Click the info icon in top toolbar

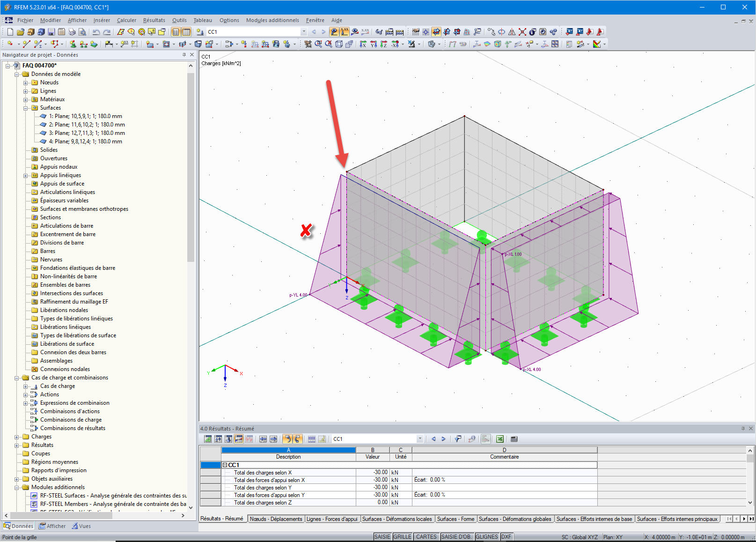tap(533, 32)
